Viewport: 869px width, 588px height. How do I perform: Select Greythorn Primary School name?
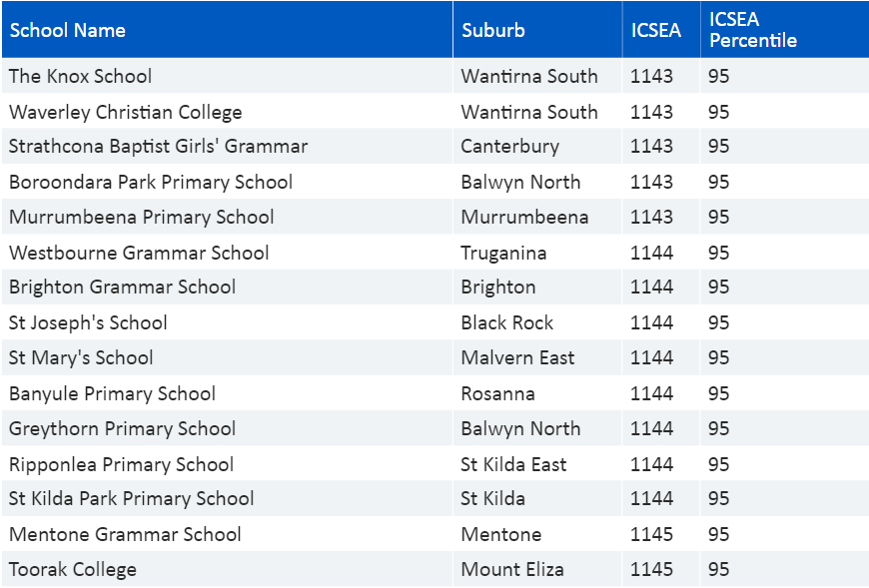coord(123,428)
